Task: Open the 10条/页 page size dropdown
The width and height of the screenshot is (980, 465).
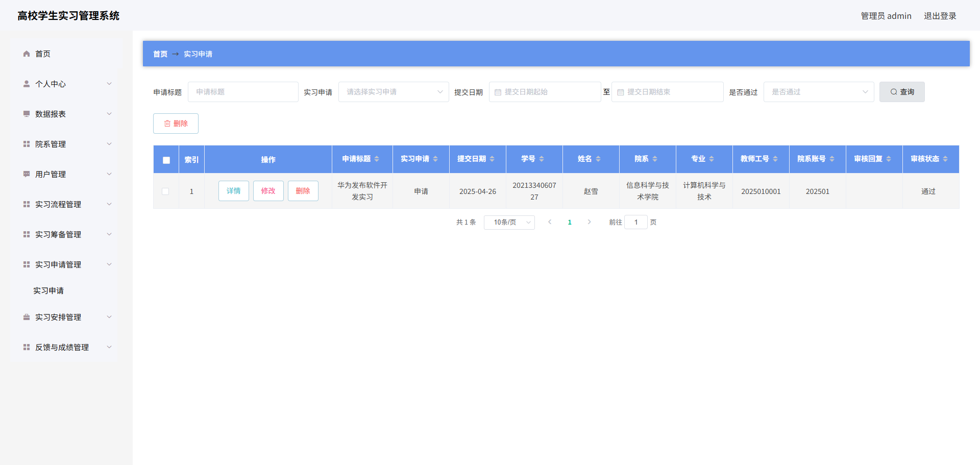Action: point(509,222)
